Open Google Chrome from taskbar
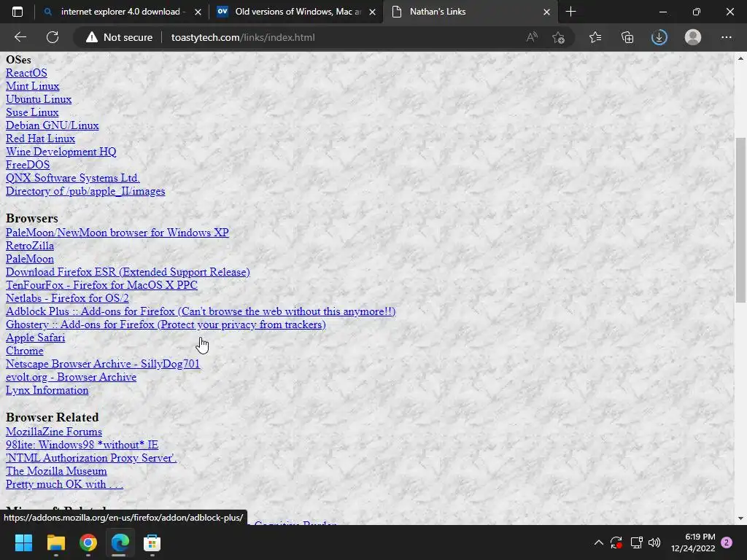747x560 pixels. [x=88, y=542]
